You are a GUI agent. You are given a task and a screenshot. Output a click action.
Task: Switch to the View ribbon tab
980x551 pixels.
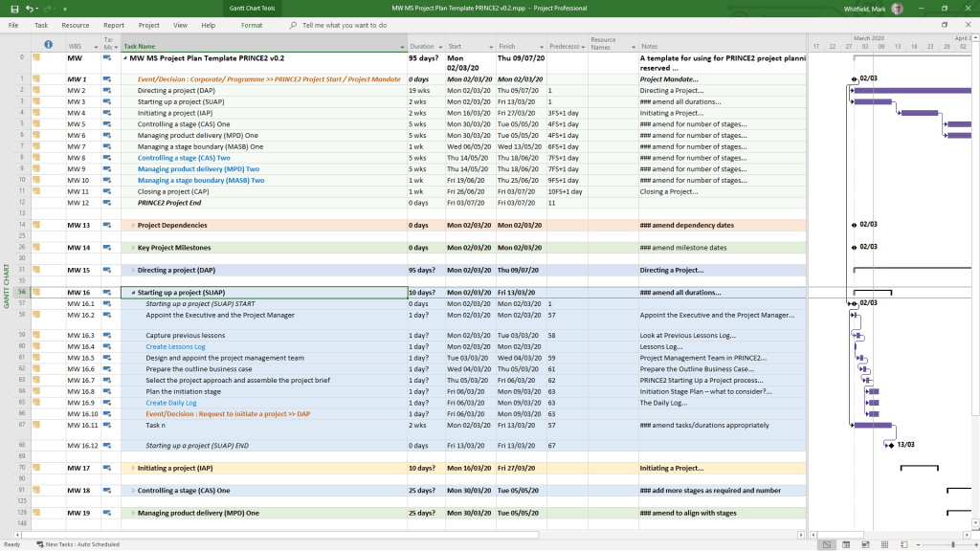tap(181, 26)
